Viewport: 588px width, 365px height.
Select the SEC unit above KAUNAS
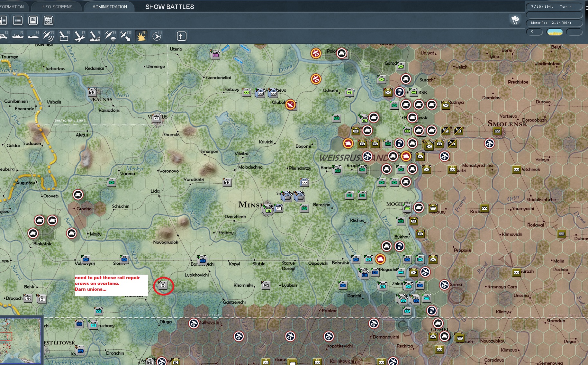tap(92, 92)
